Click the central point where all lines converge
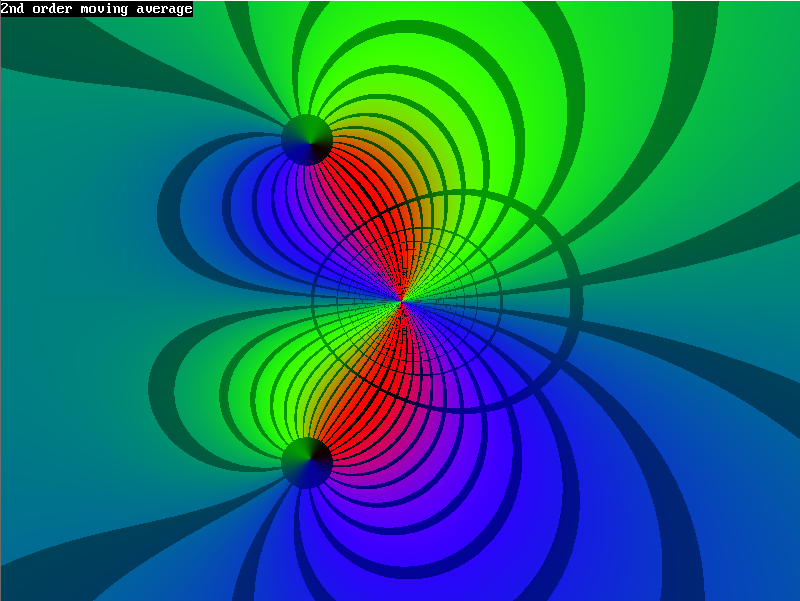This screenshot has height=601, width=800. [x=401, y=299]
